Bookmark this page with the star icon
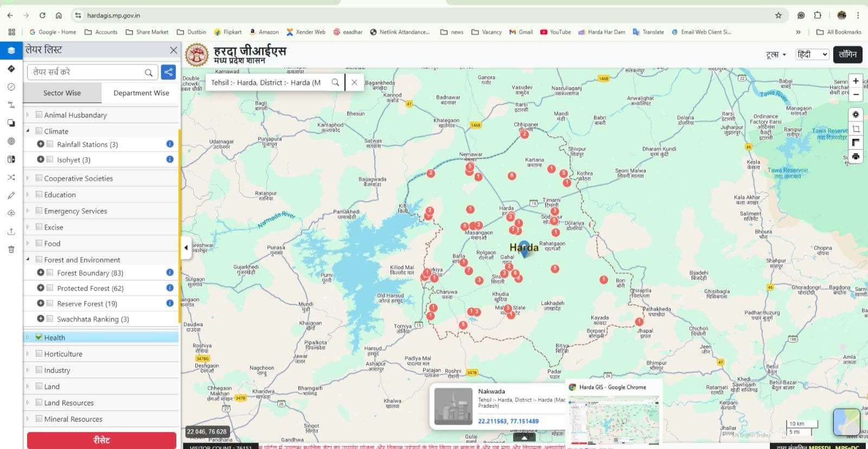 [778, 15]
